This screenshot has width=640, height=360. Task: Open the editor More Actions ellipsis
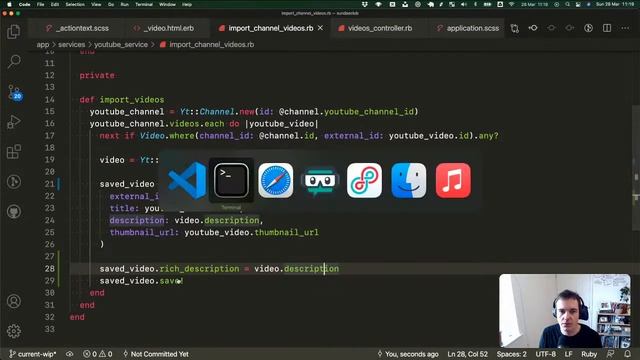pyautogui.click(x=625, y=28)
